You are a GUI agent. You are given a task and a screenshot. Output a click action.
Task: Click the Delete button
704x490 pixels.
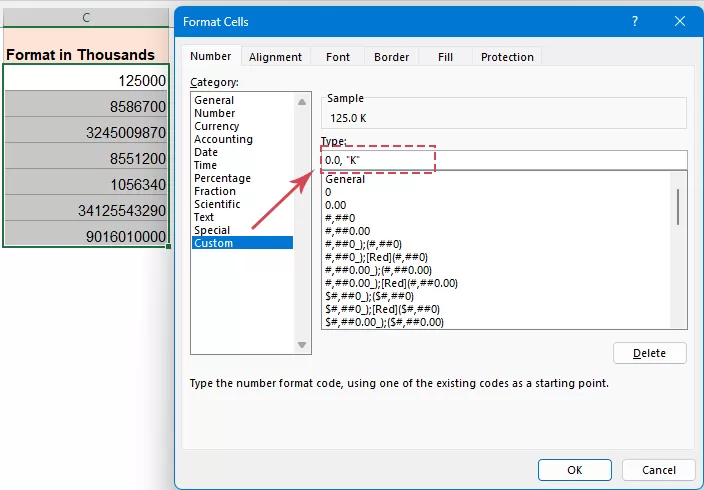pos(650,353)
